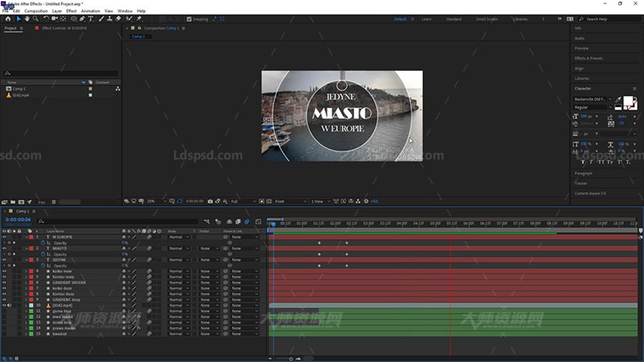The width and height of the screenshot is (644, 362).
Task: Select the Roto Brush tool
Action: pos(130,19)
